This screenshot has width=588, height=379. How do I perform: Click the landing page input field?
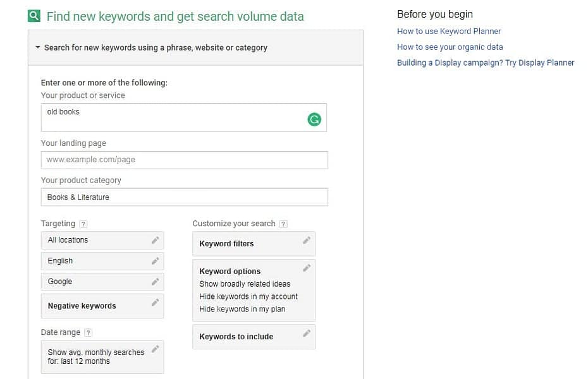click(x=183, y=159)
